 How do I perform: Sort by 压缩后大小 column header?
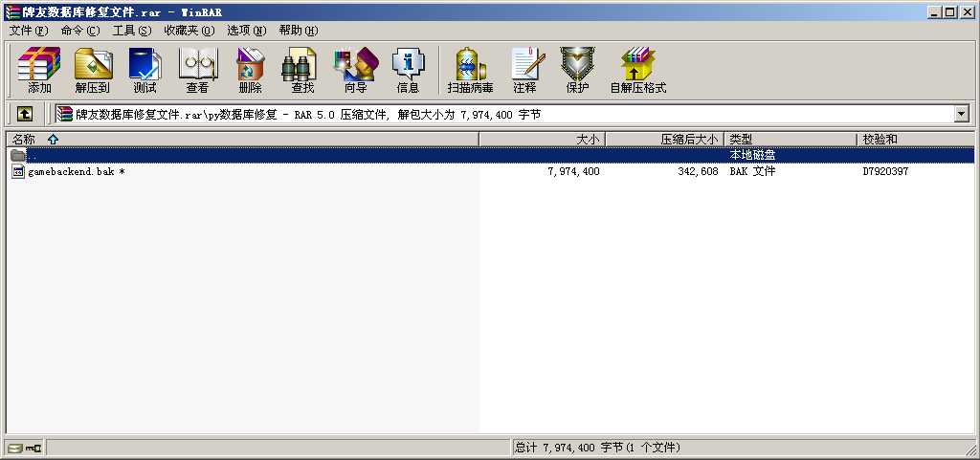coord(664,140)
